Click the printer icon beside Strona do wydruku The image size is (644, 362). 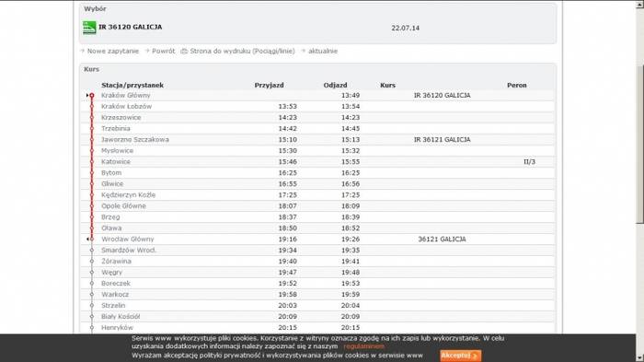pos(184,51)
